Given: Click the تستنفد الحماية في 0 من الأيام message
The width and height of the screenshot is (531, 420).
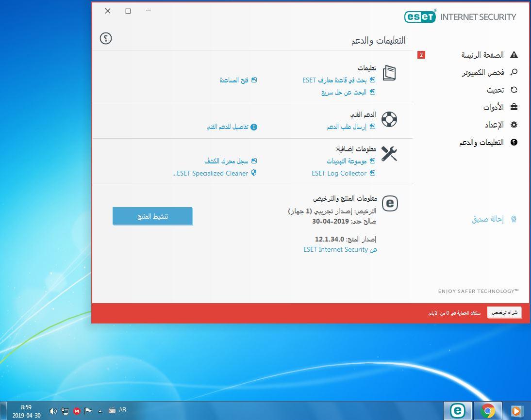Looking at the screenshot, I should 454,313.
